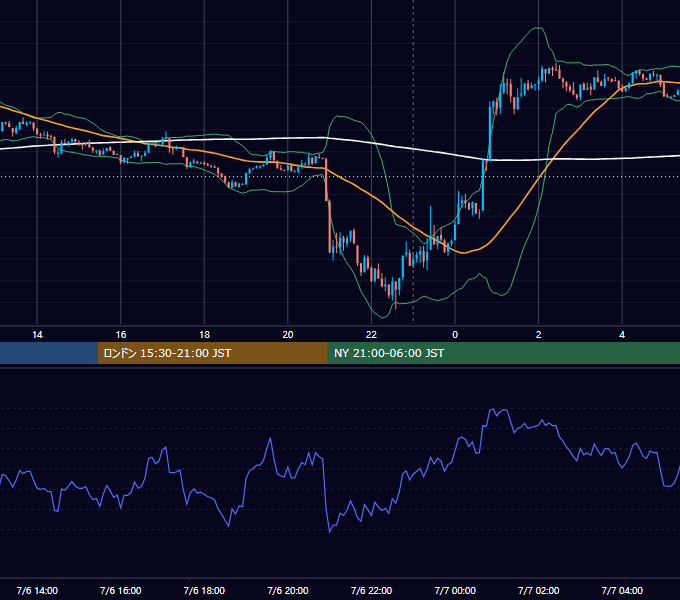
Task: Click the NY 21:00-06:00 JST session bar
Action: coord(503,353)
